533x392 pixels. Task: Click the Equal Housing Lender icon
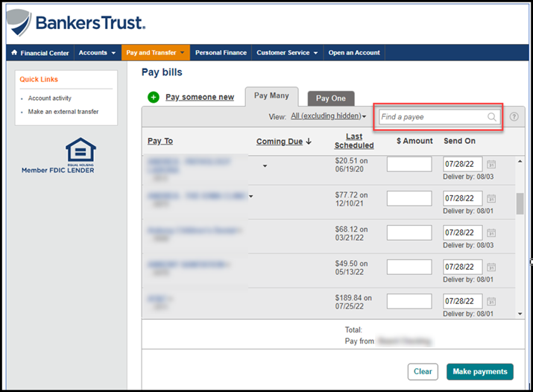coord(81,151)
